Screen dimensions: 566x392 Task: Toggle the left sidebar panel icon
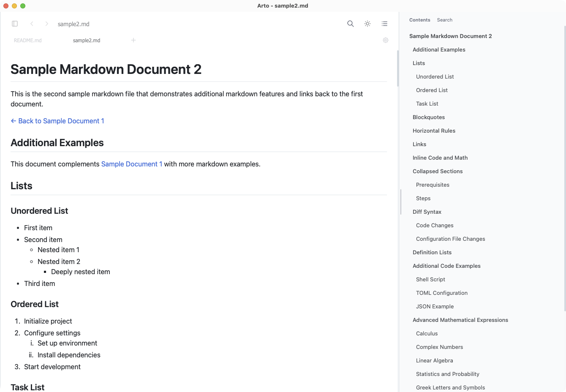pos(15,24)
